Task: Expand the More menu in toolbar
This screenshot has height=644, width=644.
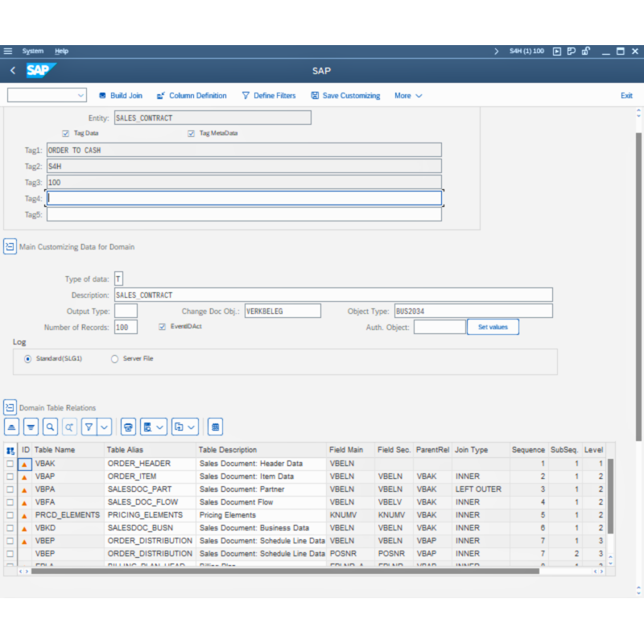Action: pos(407,96)
